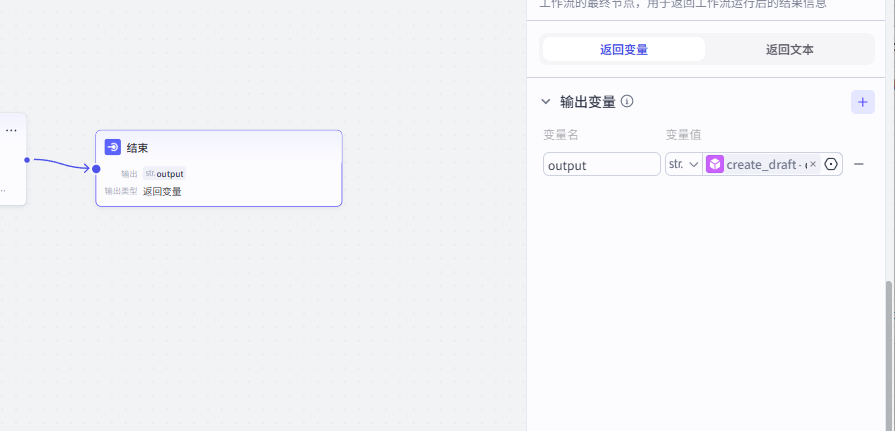
Task: Click the purple create_draft cube icon
Action: pos(715,164)
